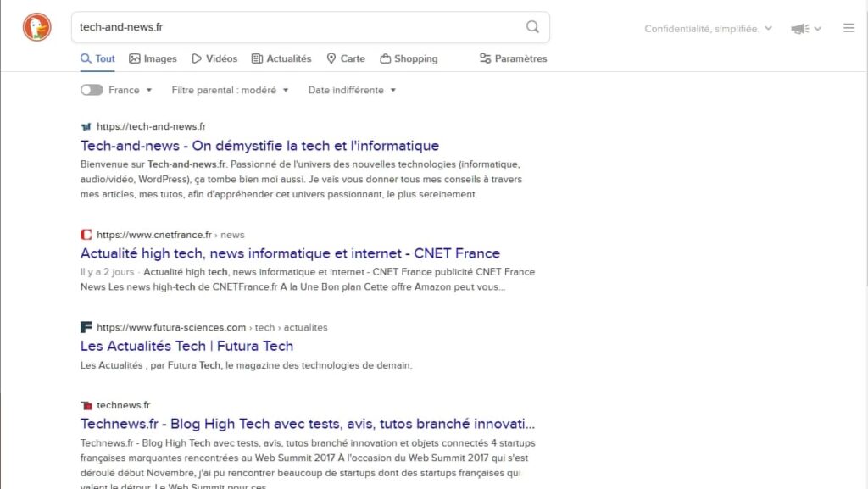Open the hamburger menu
This screenshot has width=868, height=489.
click(x=849, y=27)
